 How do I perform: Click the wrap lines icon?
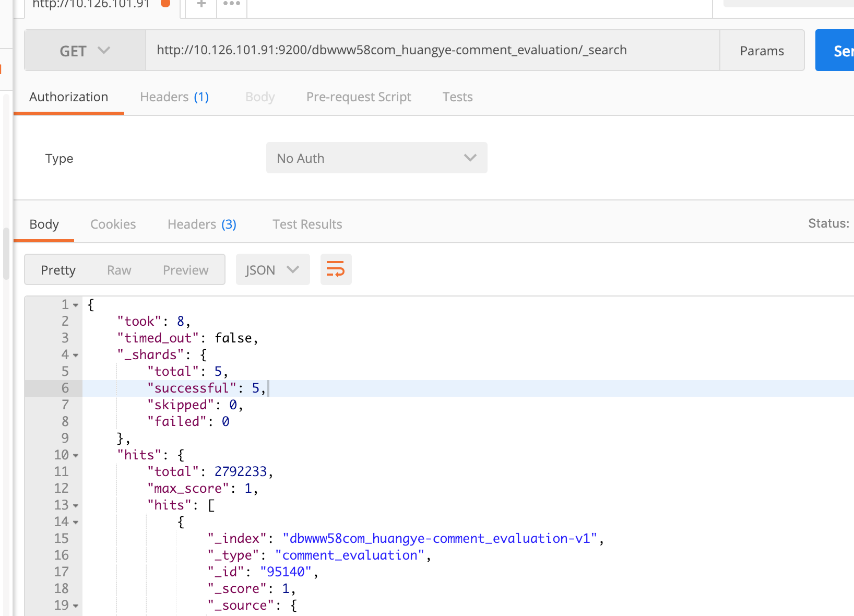point(336,269)
